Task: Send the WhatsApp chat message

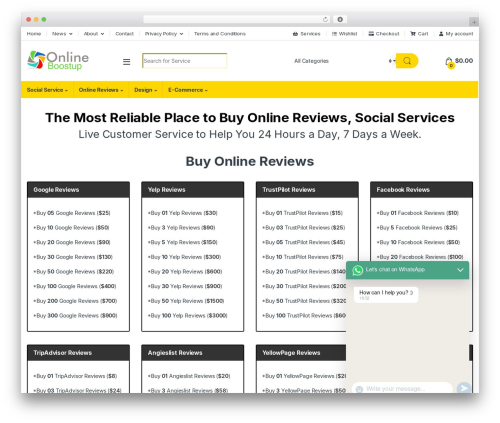Action: [x=464, y=388]
